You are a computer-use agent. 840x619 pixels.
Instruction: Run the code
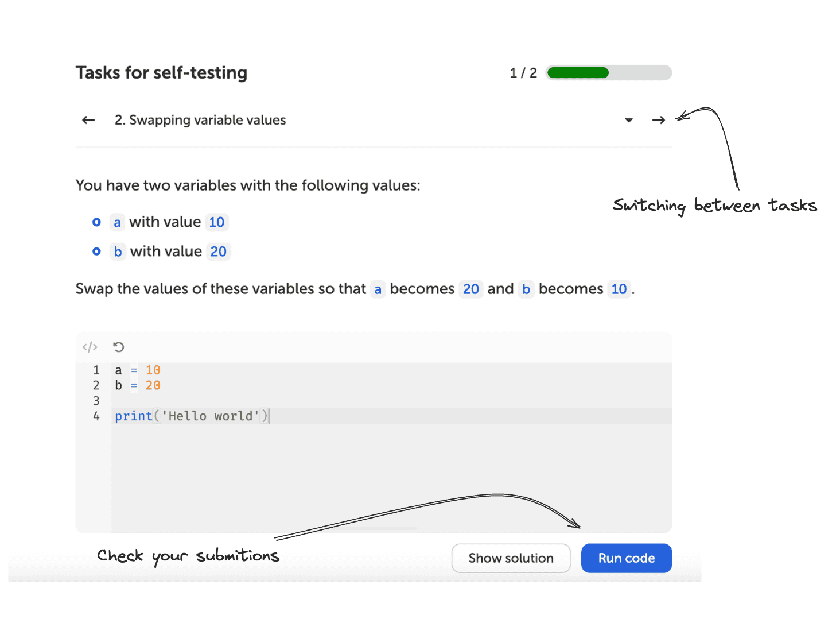626,558
